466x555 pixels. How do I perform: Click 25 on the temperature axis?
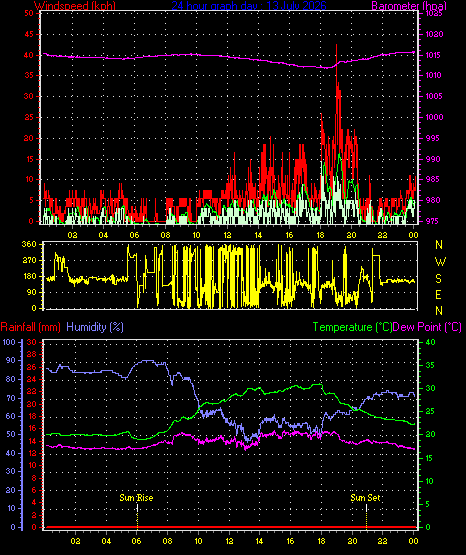point(430,412)
